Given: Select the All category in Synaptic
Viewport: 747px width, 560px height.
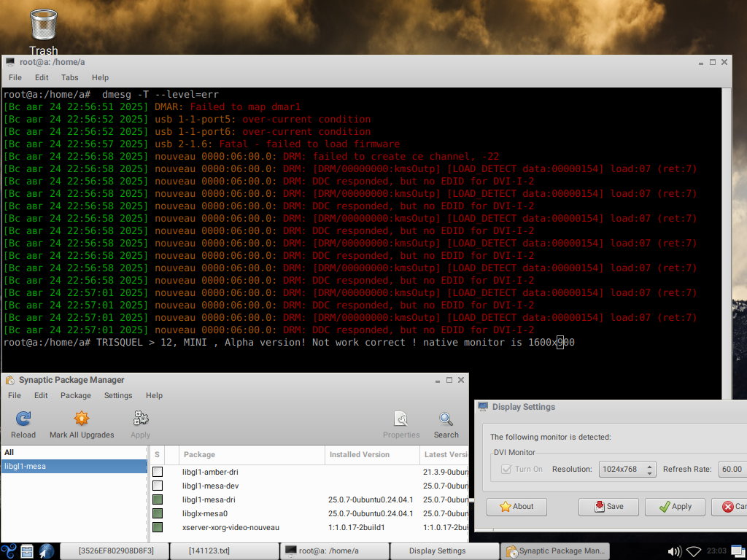Looking at the screenshot, I should [74, 452].
